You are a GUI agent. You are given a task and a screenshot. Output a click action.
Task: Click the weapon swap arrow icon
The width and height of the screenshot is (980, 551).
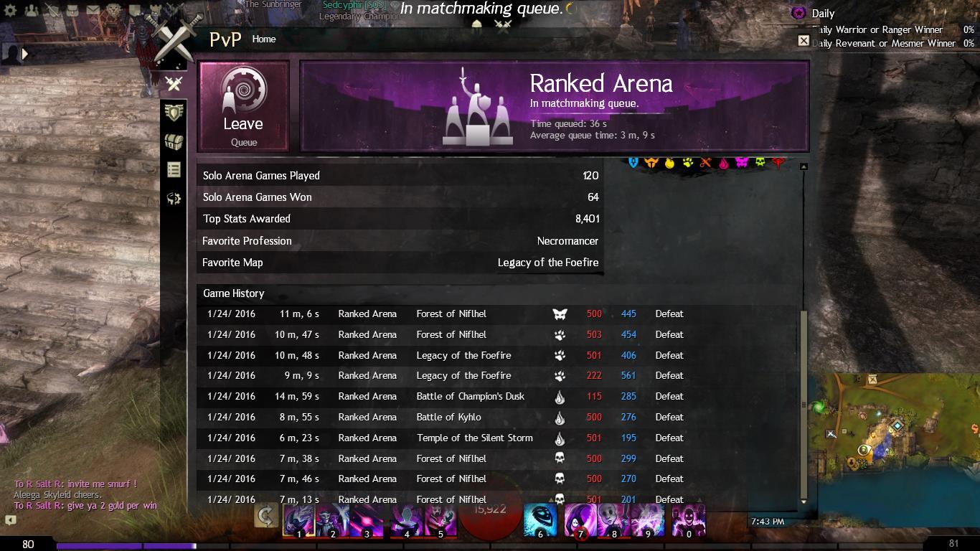point(266,515)
